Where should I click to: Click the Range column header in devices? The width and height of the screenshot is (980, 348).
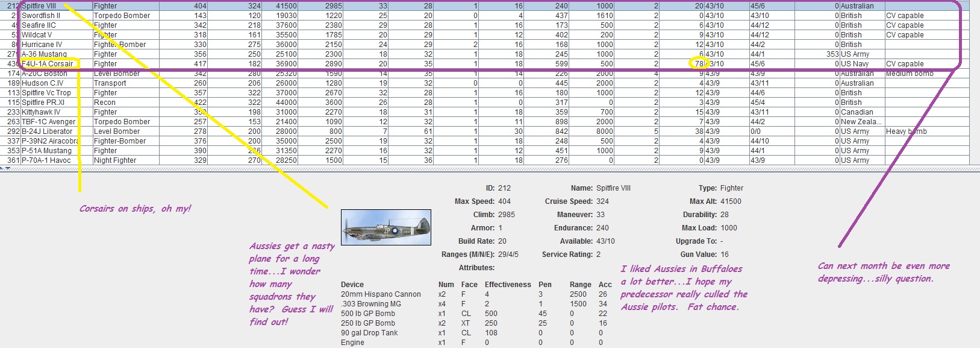click(581, 285)
